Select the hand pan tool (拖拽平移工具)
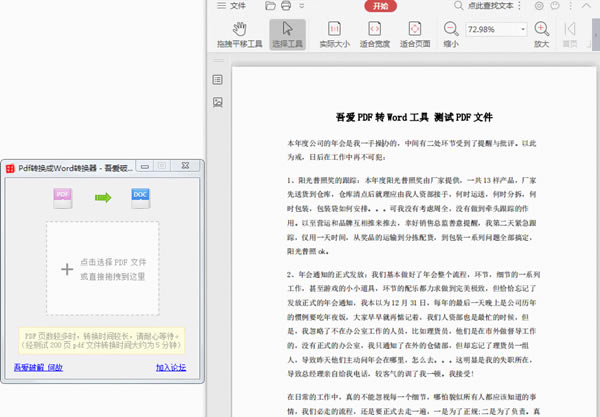 241,35
